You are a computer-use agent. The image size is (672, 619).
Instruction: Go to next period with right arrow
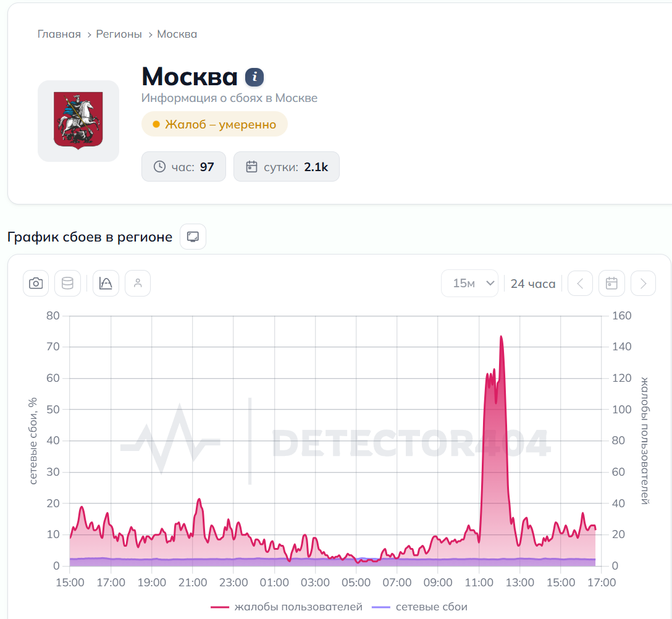[644, 284]
